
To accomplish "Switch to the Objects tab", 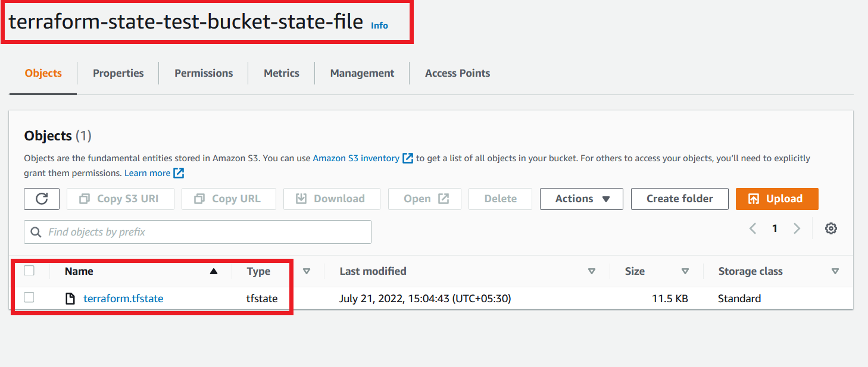I will (x=43, y=73).
